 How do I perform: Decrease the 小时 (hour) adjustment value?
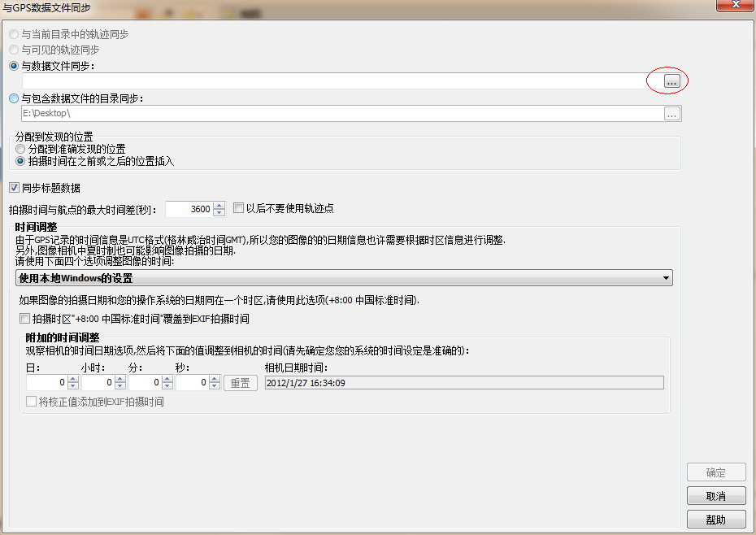[x=120, y=386]
